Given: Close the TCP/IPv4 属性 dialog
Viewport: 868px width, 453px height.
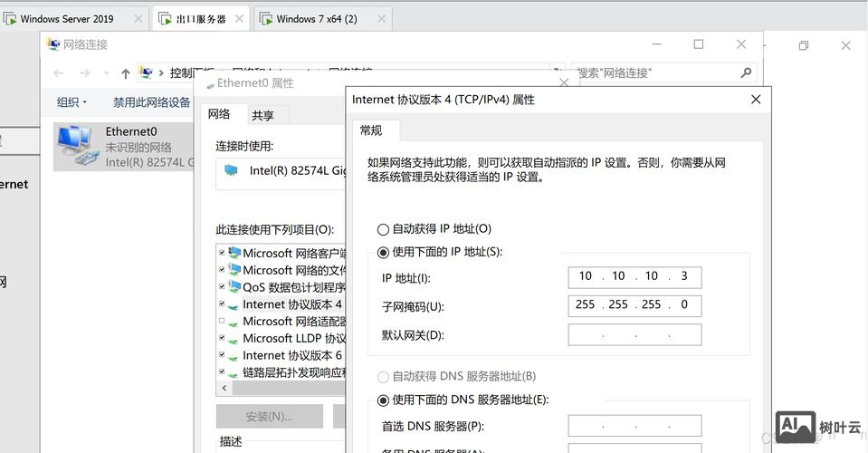Looking at the screenshot, I should 756,99.
